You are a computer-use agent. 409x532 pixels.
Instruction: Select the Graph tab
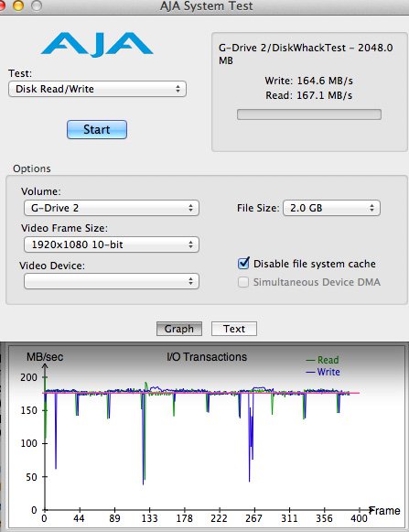(179, 329)
